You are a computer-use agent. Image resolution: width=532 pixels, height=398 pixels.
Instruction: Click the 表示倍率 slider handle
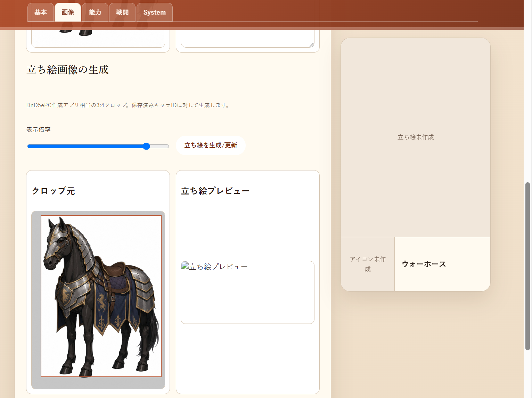coord(146,146)
